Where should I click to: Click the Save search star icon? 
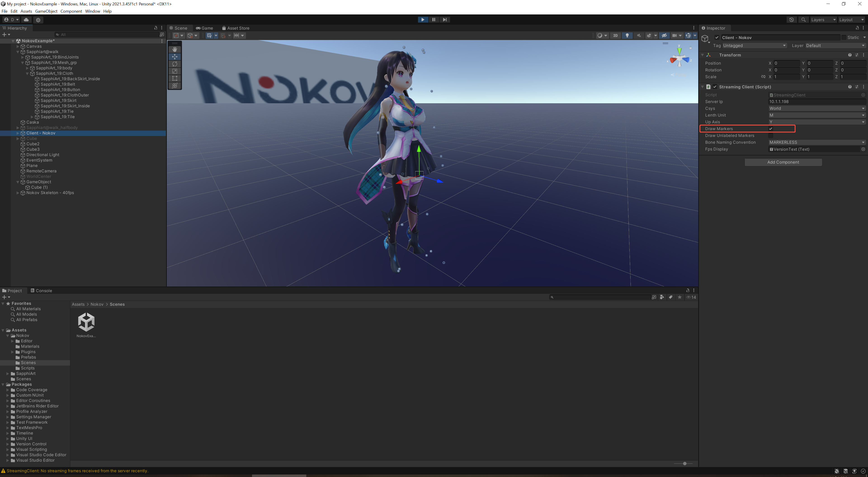pos(680,297)
